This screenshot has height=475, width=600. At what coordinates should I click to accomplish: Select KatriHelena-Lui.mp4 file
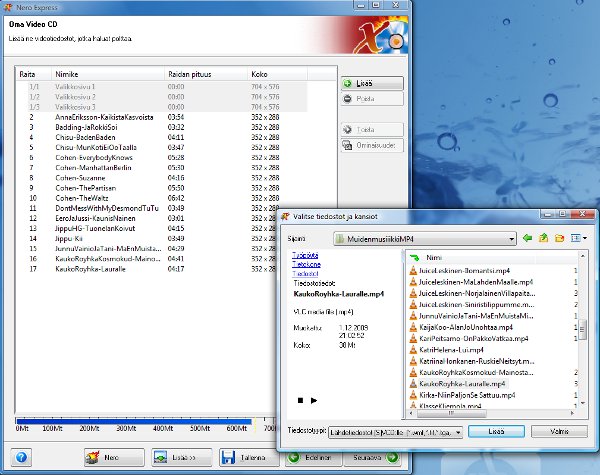pos(451,350)
